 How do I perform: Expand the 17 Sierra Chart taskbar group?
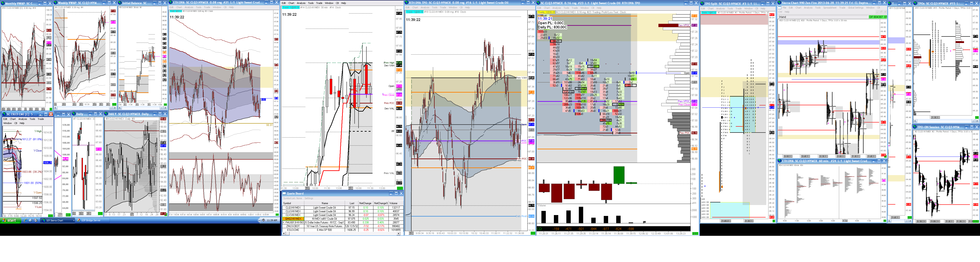(x=58, y=220)
